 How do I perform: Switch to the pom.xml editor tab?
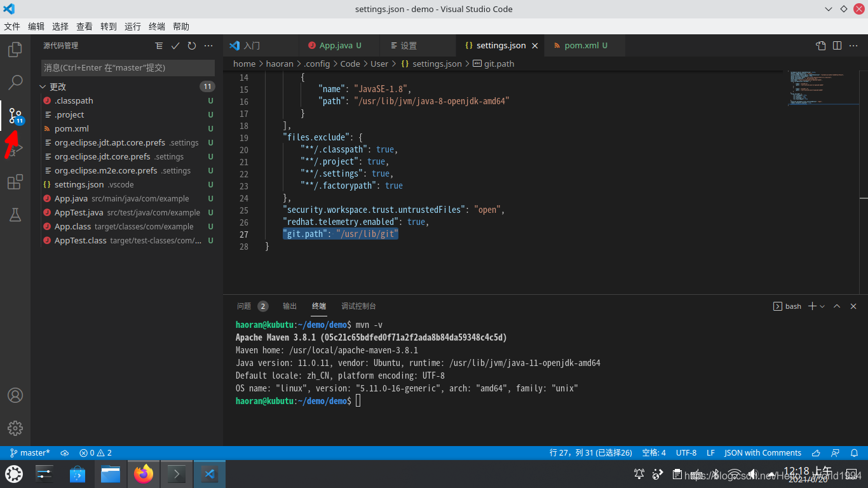point(585,46)
